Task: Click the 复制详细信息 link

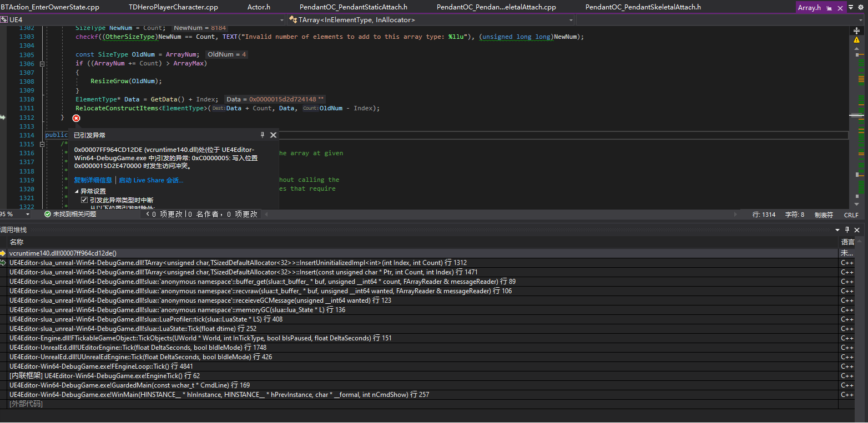Action: point(92,180)
